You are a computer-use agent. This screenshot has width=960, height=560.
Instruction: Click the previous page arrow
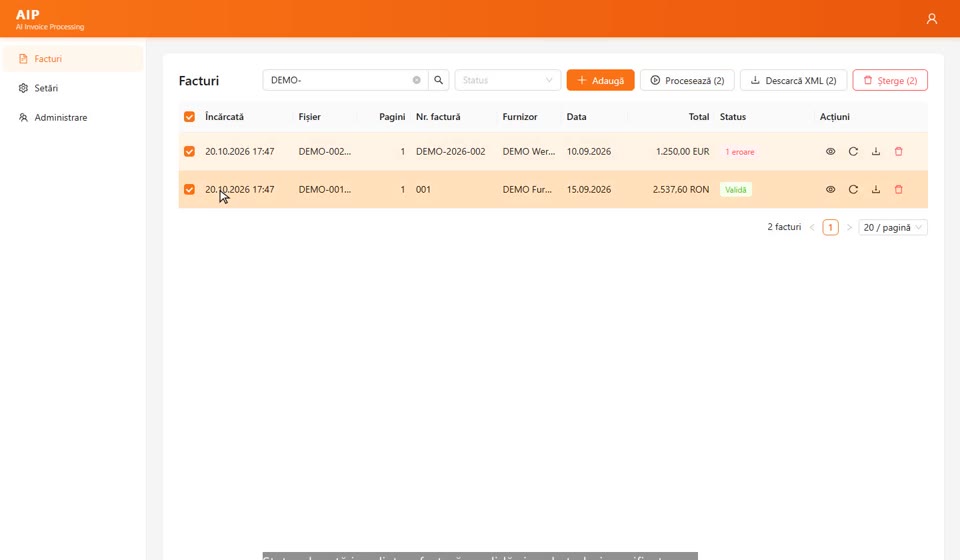point(812,228)
